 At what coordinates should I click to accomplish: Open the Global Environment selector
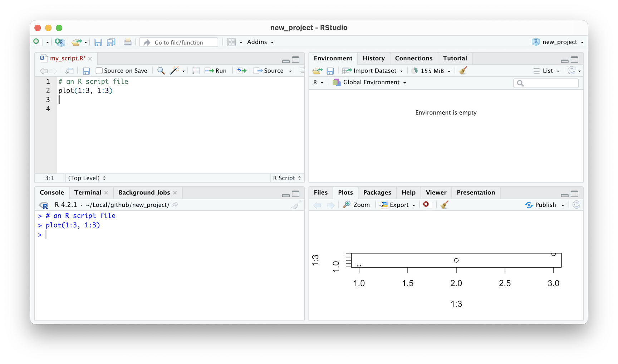(369, 83)
